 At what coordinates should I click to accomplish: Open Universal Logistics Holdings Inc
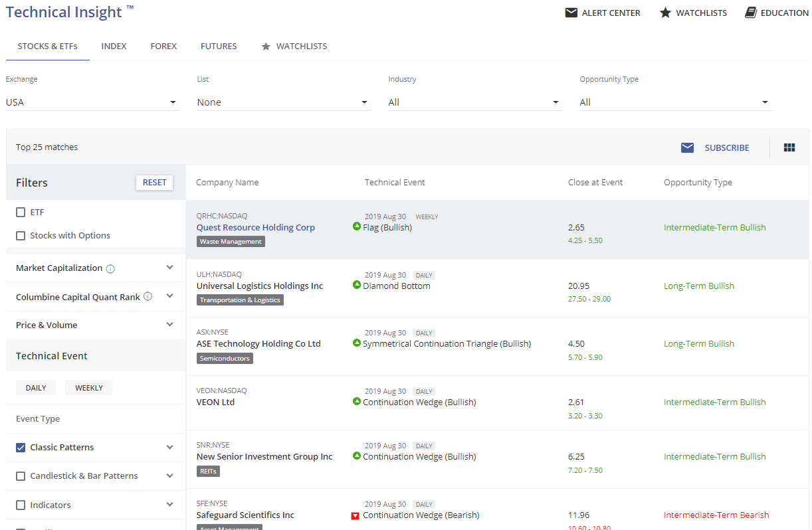260,286
